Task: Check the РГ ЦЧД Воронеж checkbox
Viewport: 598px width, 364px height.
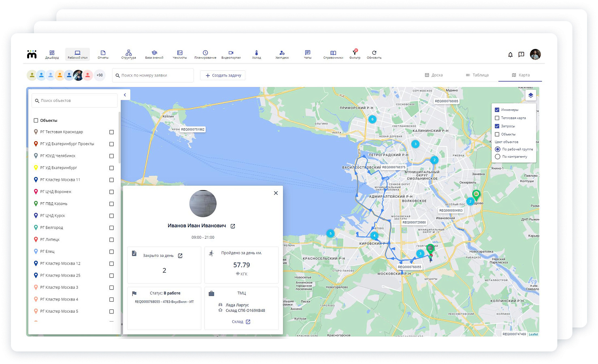Action: click(111, 192)
